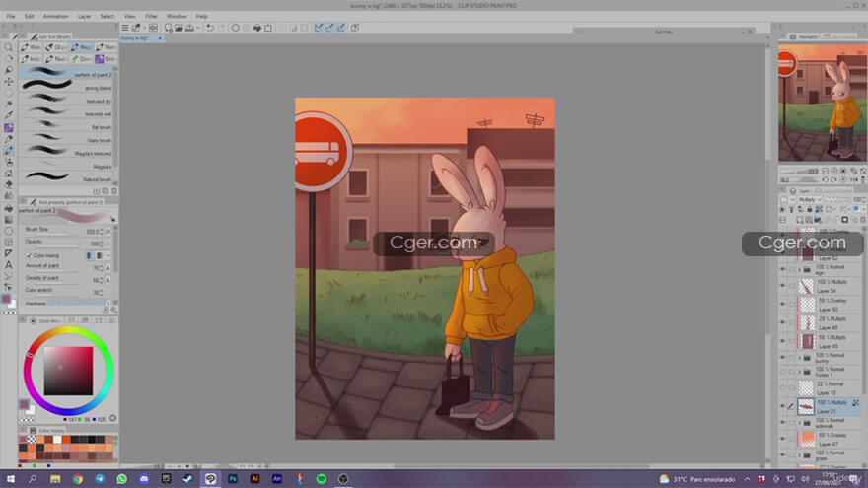Open Steam from the taskbar

coord(188,479)
